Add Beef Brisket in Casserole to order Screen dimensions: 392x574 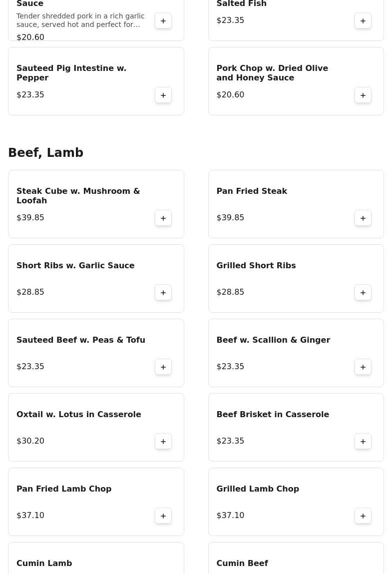click(x=363, y=441)
